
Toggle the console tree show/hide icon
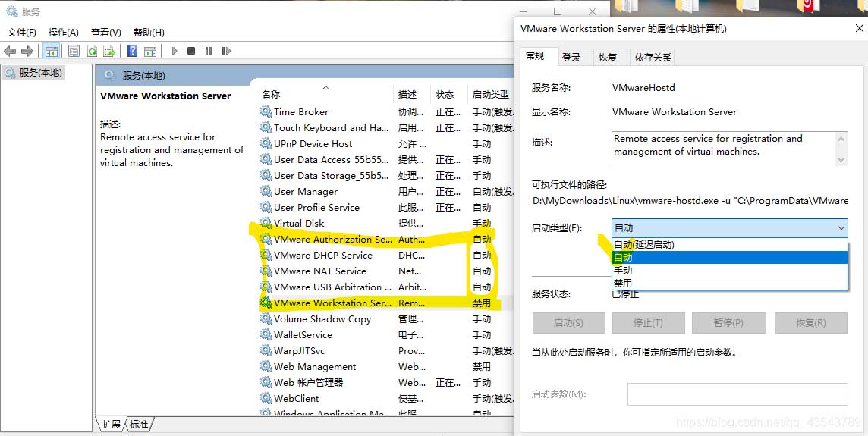pos(52,51)
